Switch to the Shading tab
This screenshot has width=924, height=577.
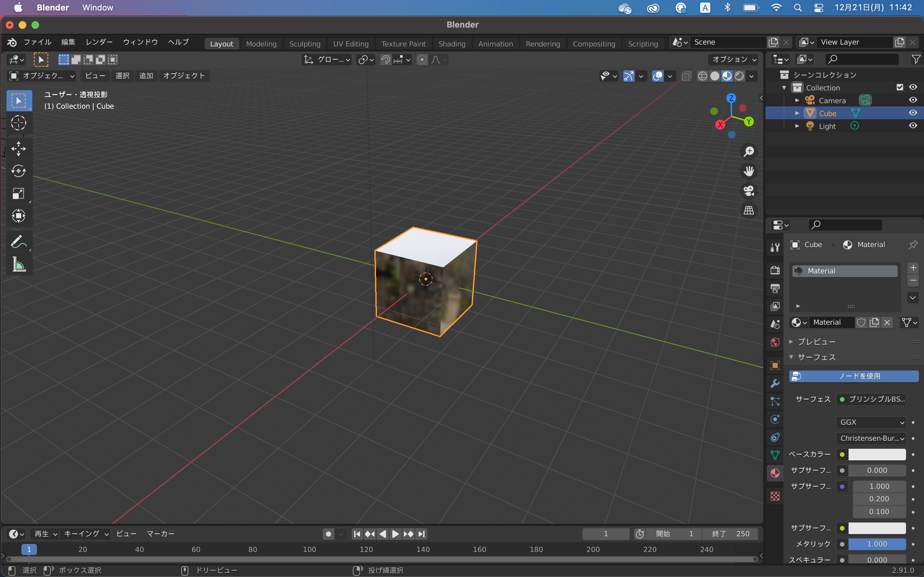coord(451,43)
